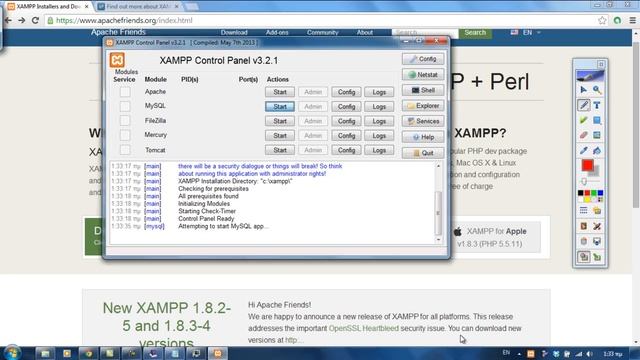Viewport: 640px width, 360px height.
Task: Tick the Apache service checkbox
Action: (x=125, y=92)
